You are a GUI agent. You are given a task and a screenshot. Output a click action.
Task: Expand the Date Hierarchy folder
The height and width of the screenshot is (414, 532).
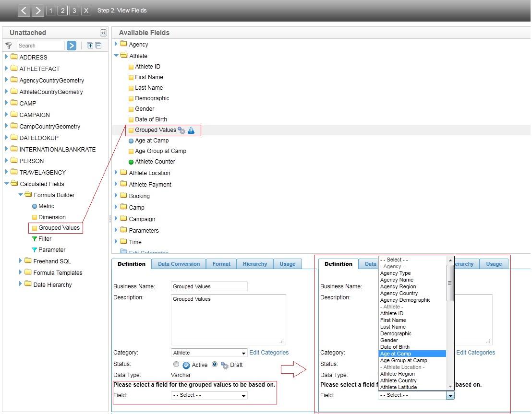click(x=20, y=284)
